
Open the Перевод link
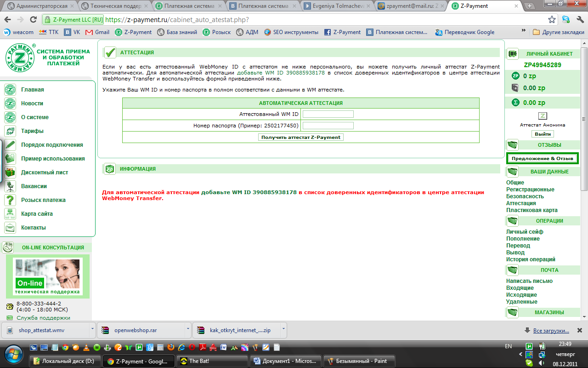[518, 246]
